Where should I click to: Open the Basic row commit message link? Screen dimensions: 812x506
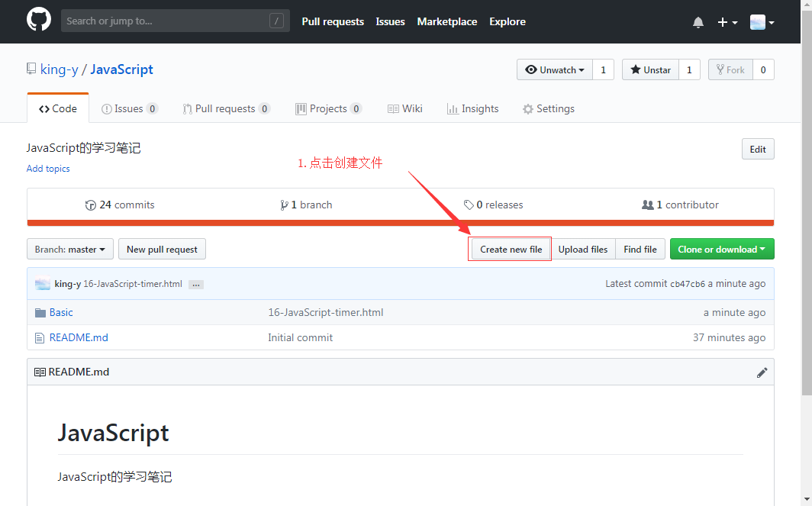pos(326,312)
